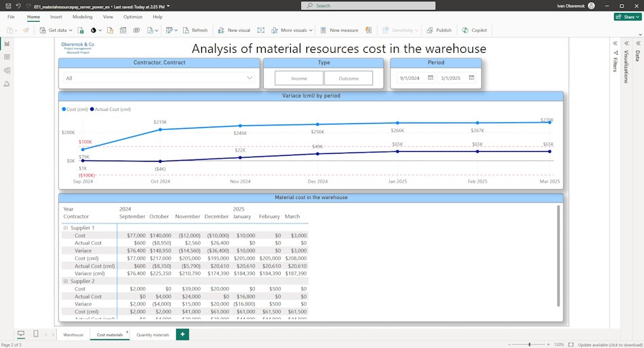Open the Insert ribbon tab
This screenshot has height=348, width=644.
tap(56, 17)
